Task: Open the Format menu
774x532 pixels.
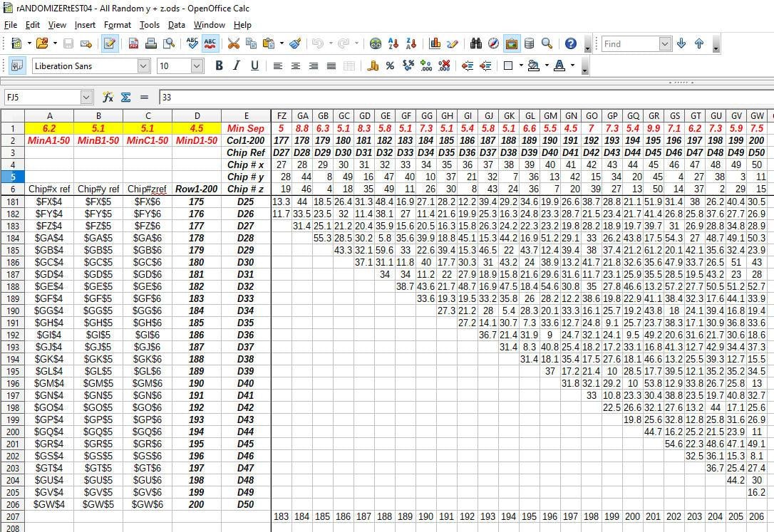Action: (x=118, y=25)
